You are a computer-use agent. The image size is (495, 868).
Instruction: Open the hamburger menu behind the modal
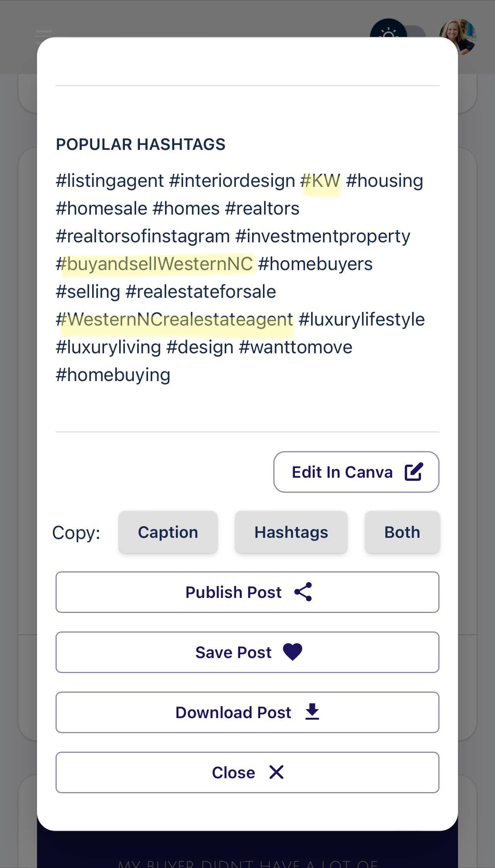44,34
